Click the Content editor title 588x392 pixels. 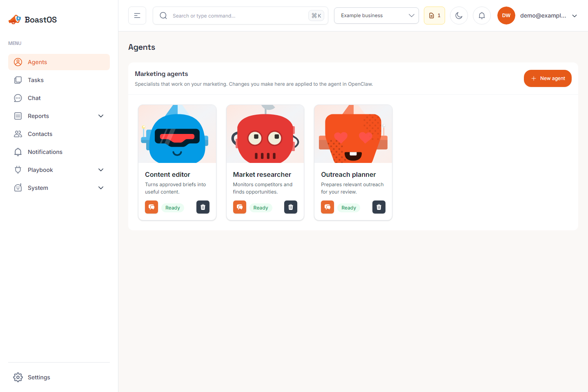click(167, 174)
